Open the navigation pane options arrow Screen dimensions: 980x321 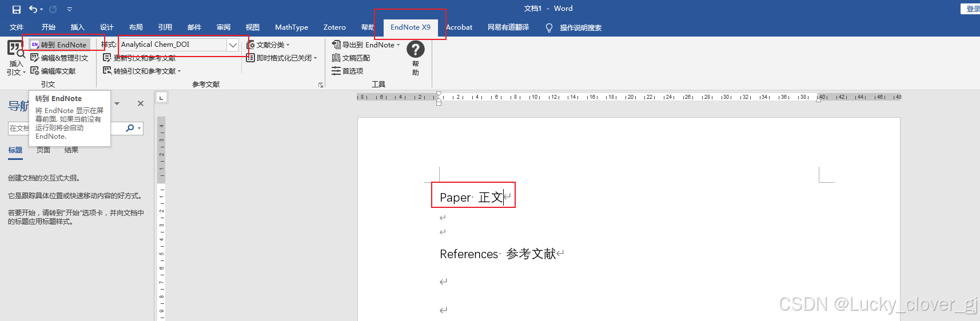tap(117, 103)
